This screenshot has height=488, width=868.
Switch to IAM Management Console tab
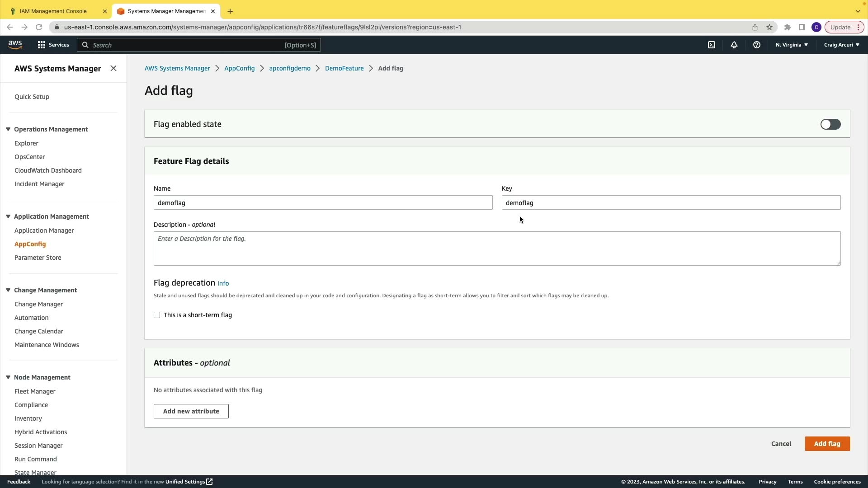point(53,11)
